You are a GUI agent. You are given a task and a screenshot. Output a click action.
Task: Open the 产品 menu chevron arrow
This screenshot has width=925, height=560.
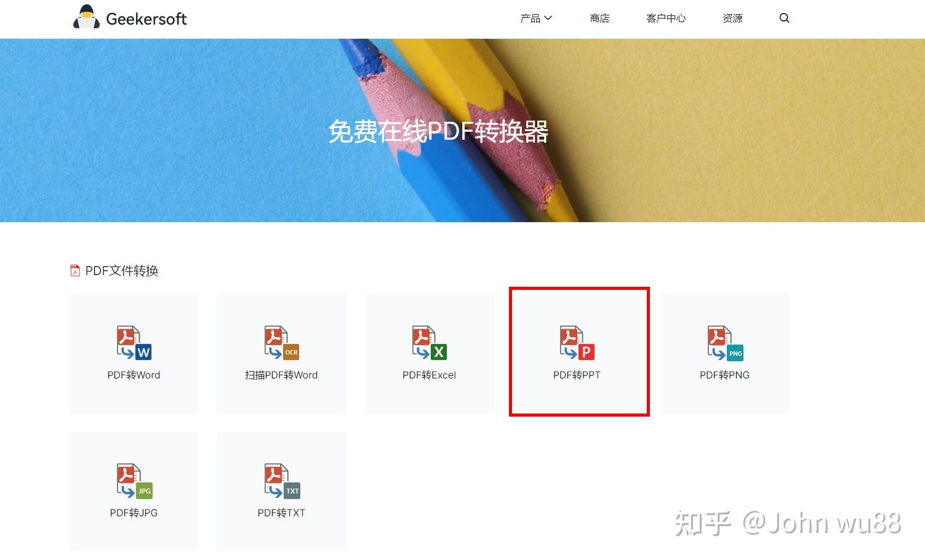tap(548, 18)
